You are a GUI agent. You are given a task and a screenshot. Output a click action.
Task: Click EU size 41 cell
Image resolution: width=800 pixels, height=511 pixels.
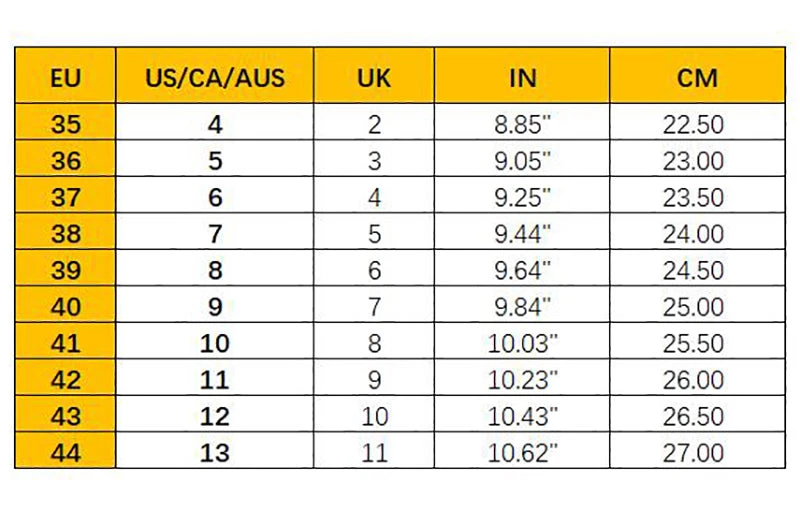[64, 343]
